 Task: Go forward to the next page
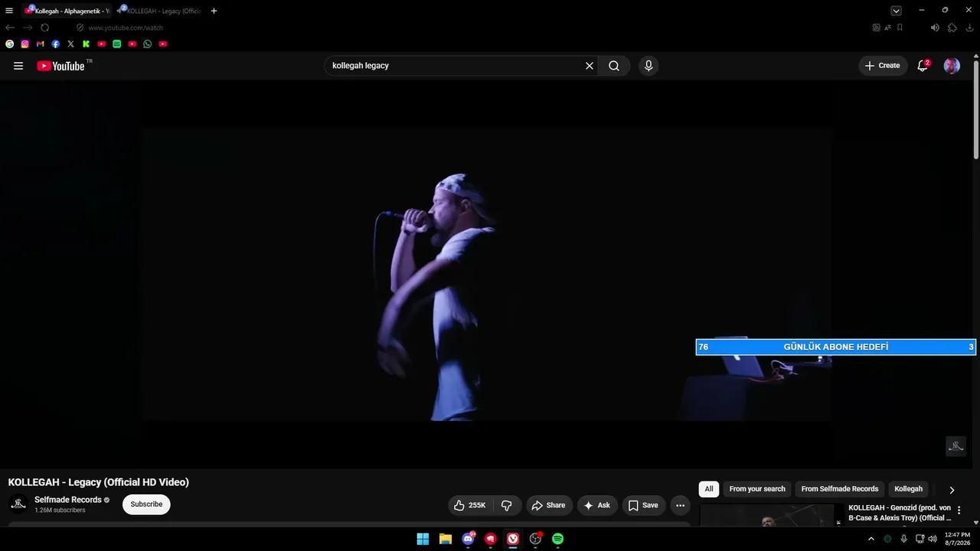(x=28, y=28)
